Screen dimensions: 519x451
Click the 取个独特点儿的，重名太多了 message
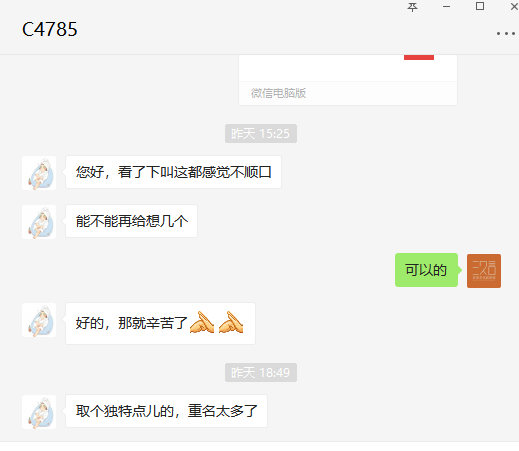[x=166, y=411]
